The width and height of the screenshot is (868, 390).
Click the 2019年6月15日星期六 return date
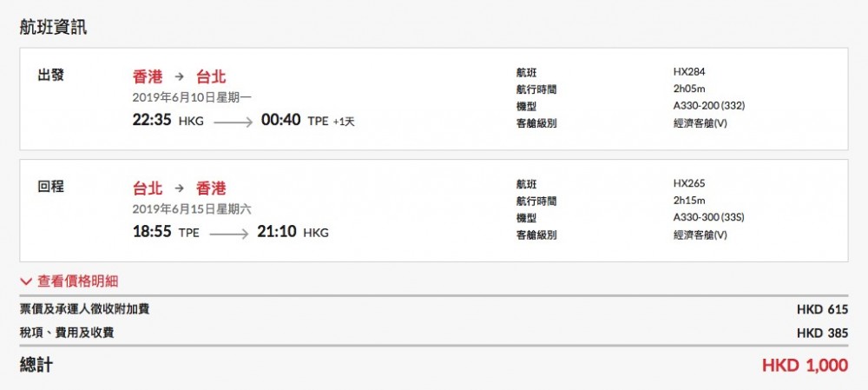click(x=192, y=208)
